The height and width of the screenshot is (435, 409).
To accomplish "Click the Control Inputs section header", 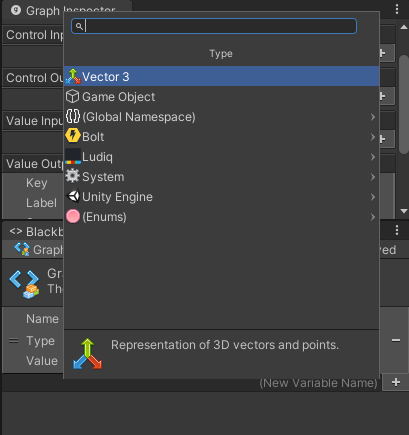I will click(x=35, y=35).
